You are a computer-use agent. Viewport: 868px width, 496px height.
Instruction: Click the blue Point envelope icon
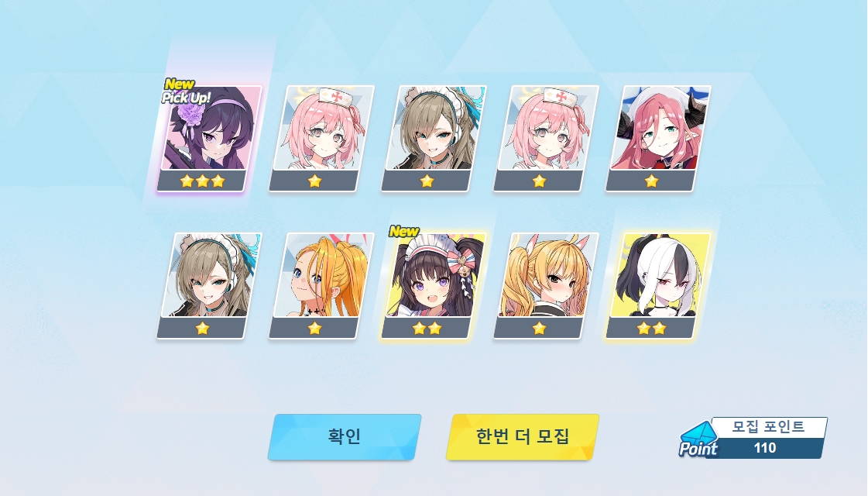[698, 439]
